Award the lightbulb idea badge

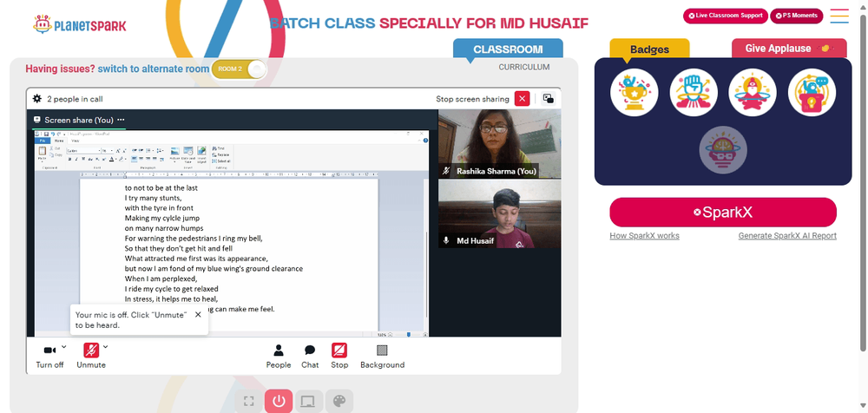pos(812,93)
